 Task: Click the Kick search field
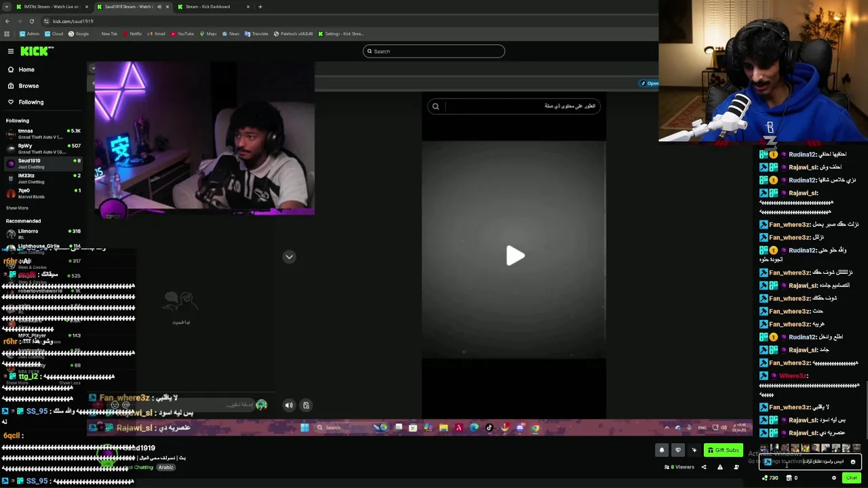pyautogui.click(x=434, y=52)
